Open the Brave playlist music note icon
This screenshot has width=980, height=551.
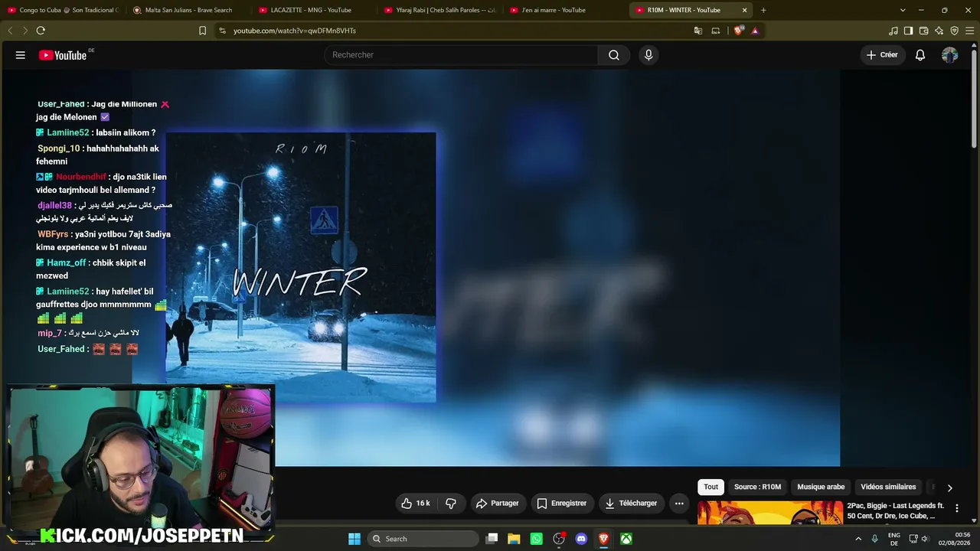pos(893,31)
